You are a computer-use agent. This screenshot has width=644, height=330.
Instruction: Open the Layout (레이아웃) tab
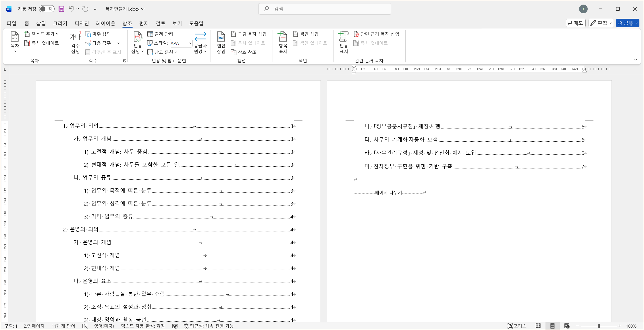click(x=105, y=23)
